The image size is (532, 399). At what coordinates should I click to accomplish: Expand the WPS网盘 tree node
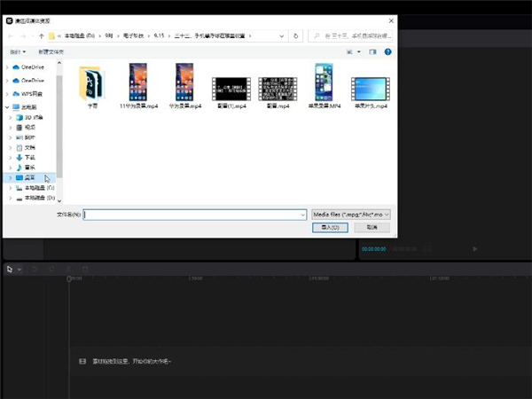[7, 94]
